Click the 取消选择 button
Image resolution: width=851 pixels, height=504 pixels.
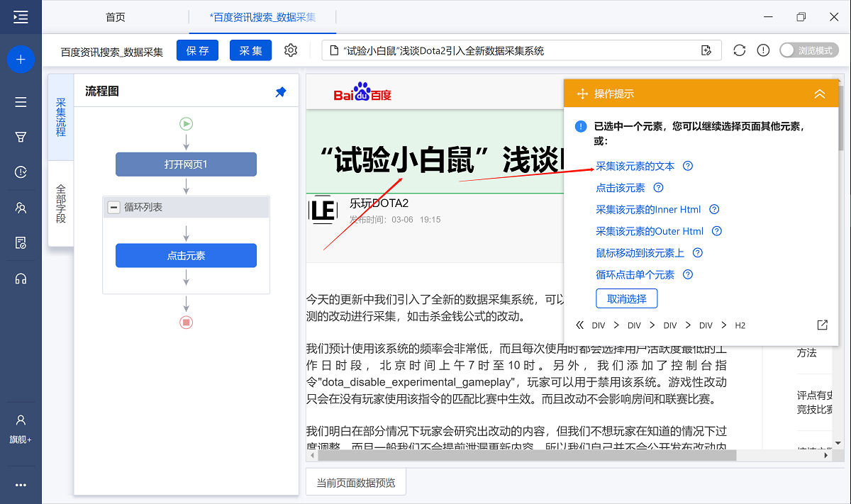click(627, 298)
